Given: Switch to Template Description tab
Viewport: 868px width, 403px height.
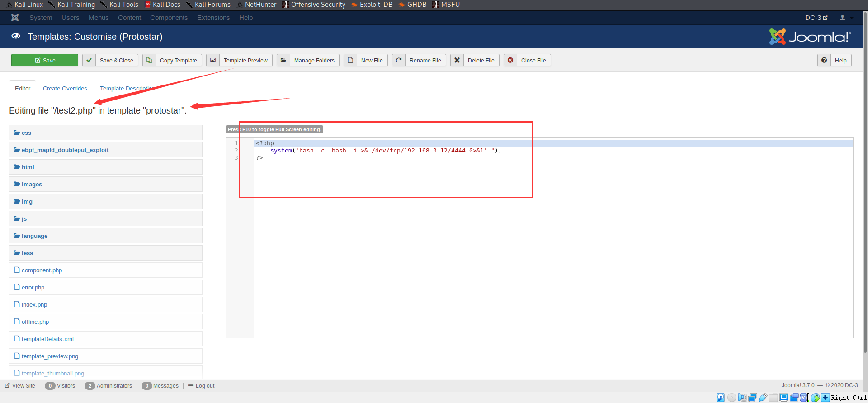Looking at the screenshot, I should [127, 89].
